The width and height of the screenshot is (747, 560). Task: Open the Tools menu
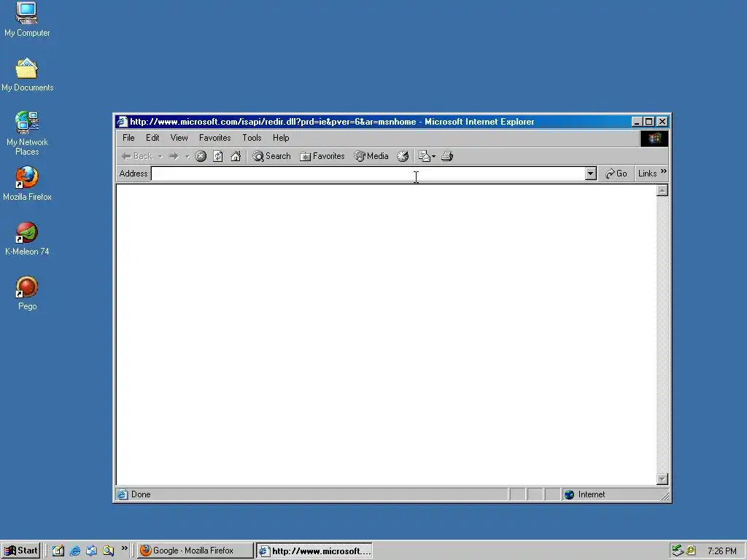[x=252, y=138]
